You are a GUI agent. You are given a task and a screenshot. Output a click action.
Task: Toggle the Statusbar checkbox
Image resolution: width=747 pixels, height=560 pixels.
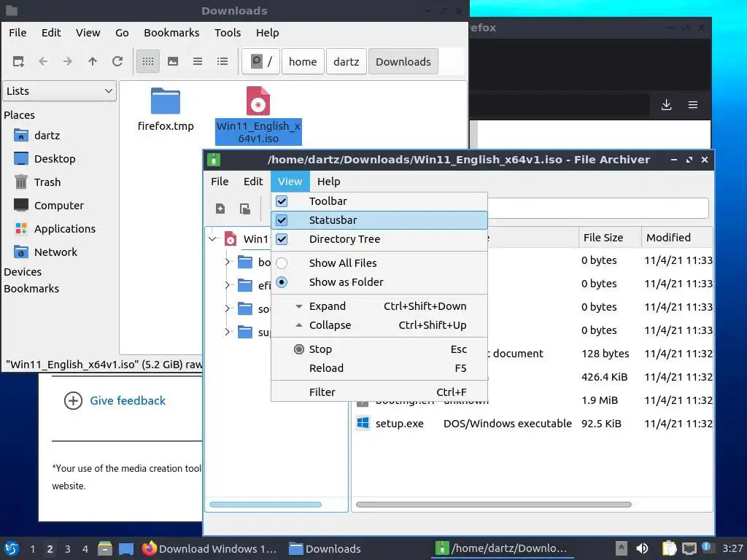(x=282, y=220)
